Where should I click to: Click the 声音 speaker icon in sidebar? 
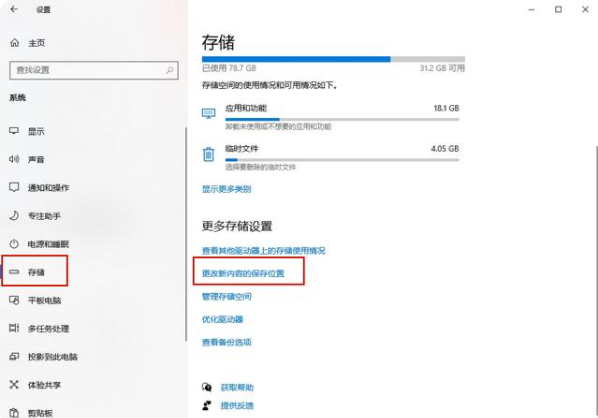[x=14, y=159]
